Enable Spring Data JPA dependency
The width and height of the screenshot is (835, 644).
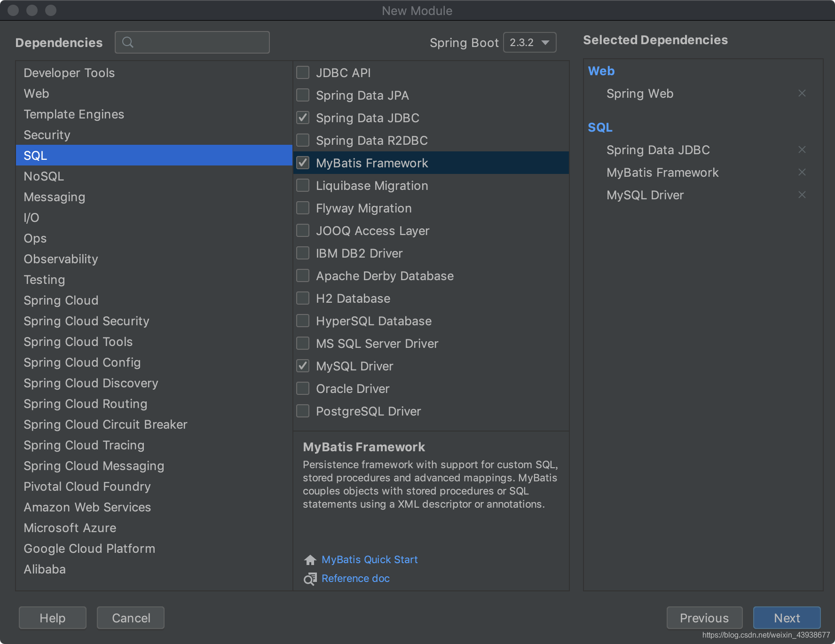(x=303, y=95)
